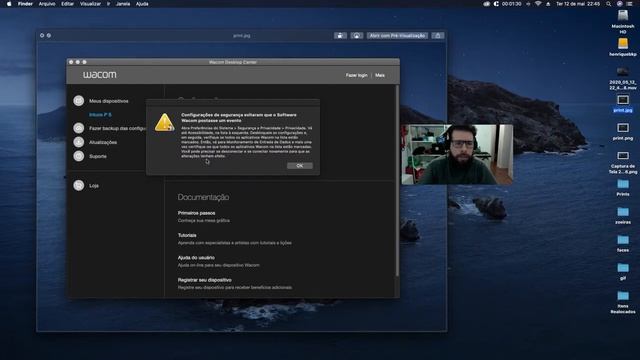Click Fazer login in Wacom header
The height and width of the screenshot is (360, 640).
pos(356,75)
